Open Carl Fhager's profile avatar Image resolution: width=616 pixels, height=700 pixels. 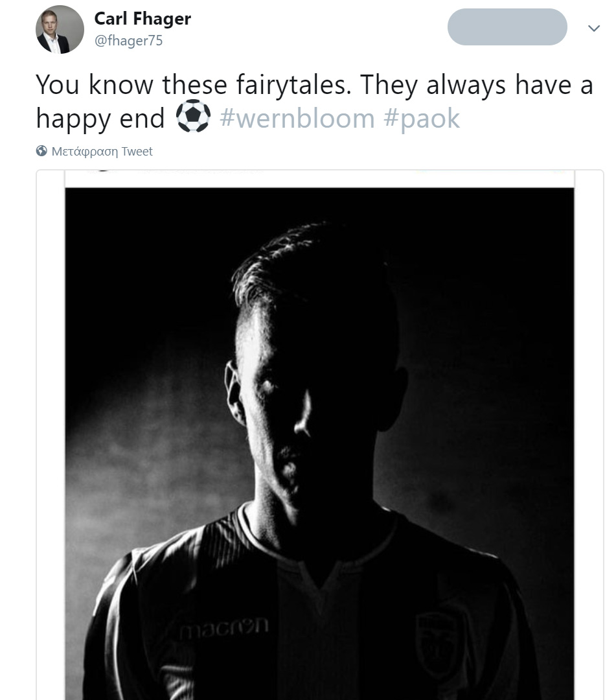(60, 29)
